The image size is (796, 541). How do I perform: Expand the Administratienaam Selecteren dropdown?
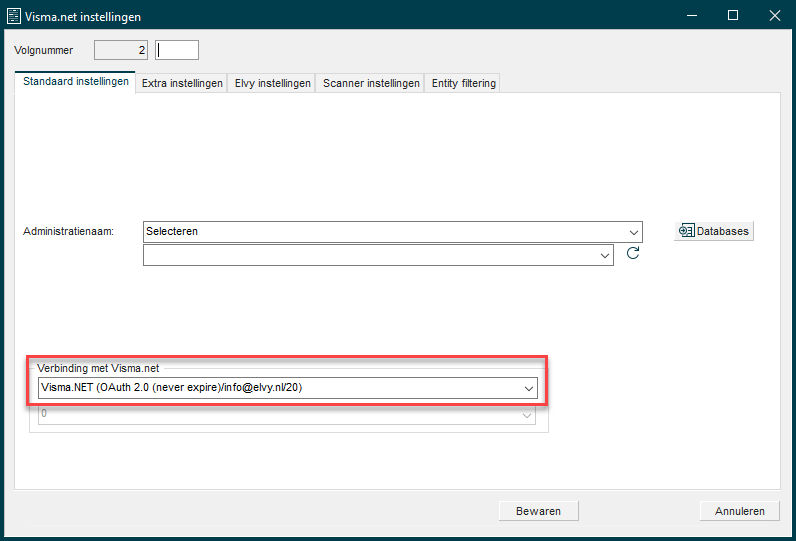(392, 232)
